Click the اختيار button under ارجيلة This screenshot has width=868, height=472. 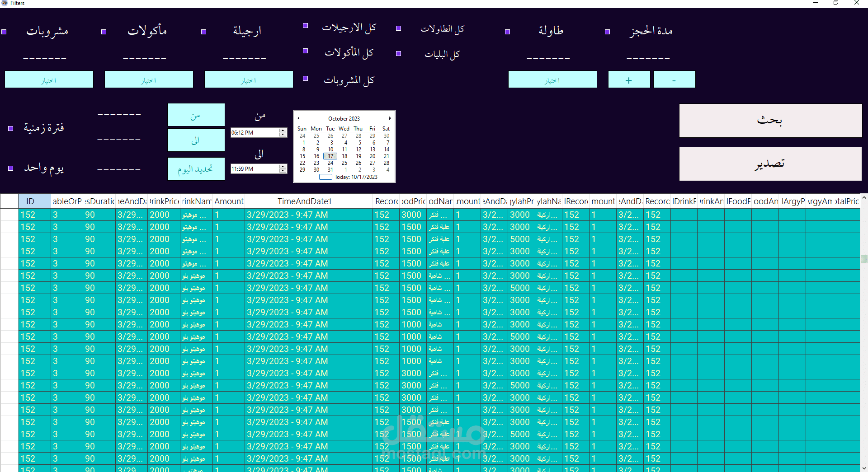[x=249, y=79]
